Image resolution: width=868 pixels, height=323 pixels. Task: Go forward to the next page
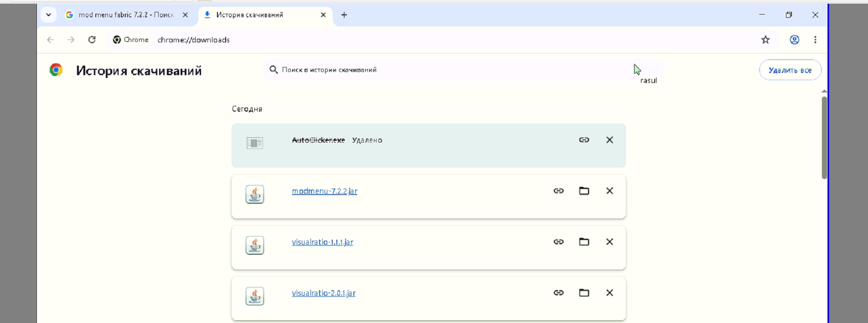click(x=71, y=40)
